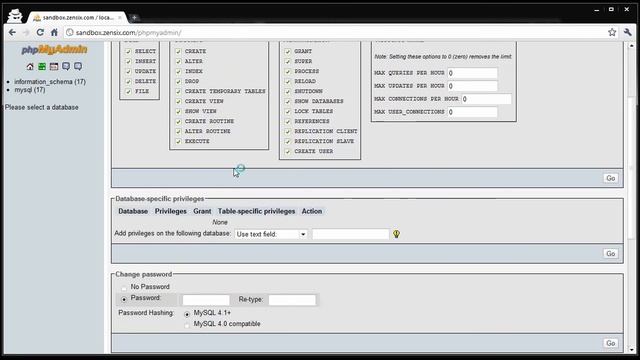Select the No Password radio option

tap(124, 288)
